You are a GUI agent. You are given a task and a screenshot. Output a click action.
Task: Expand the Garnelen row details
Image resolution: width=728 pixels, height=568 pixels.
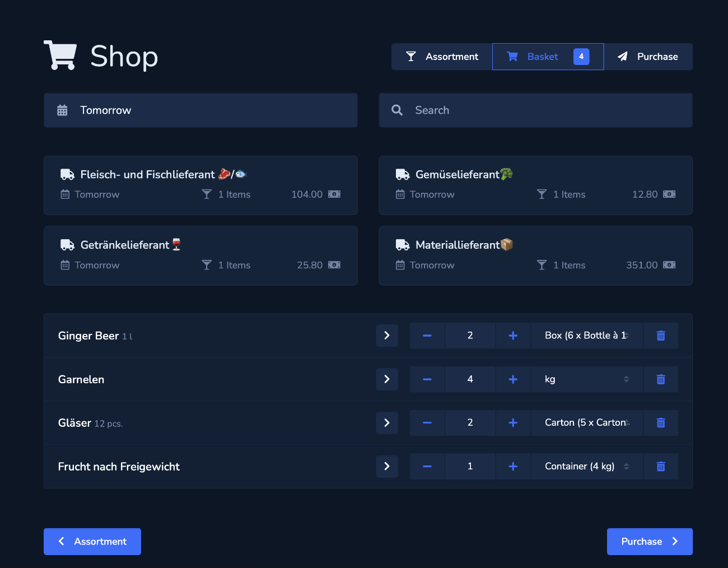[x=387, y=379]
